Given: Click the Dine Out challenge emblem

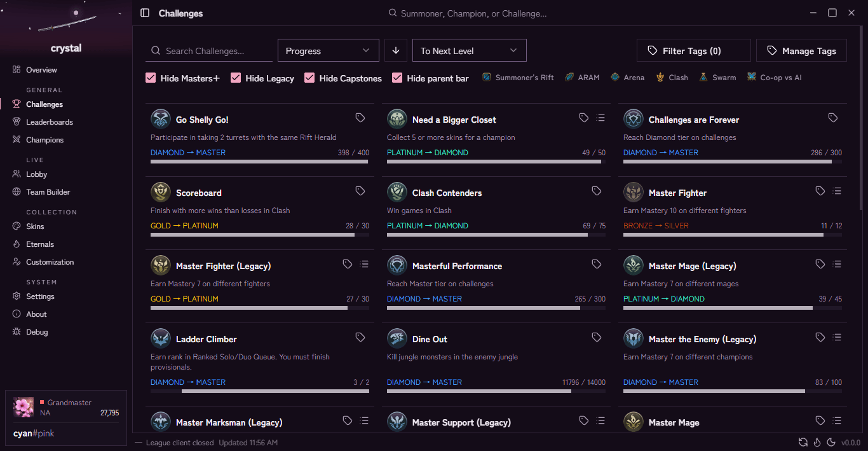Looking at the screenshot, I should 397,338.
